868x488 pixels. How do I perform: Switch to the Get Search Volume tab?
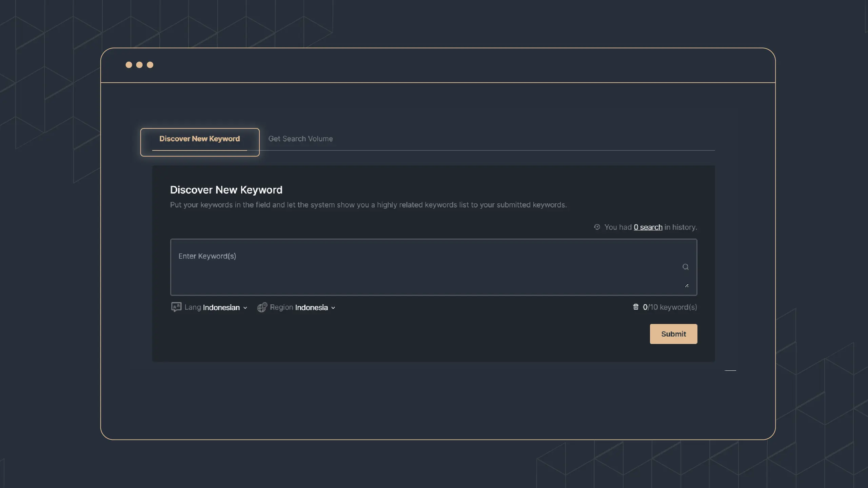300,138
